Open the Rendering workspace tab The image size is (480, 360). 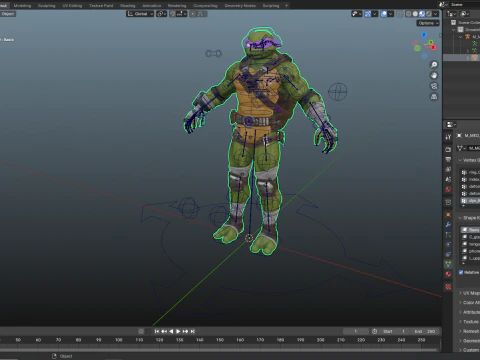click(x=177, y=5)
